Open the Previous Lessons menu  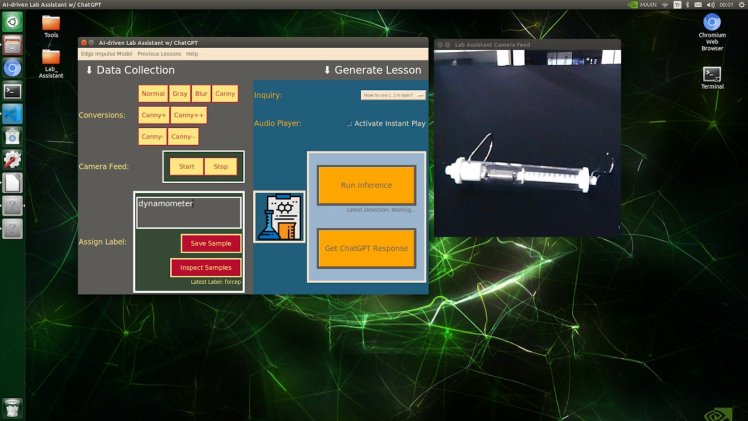pyautogui.click(x=159, y=54)
